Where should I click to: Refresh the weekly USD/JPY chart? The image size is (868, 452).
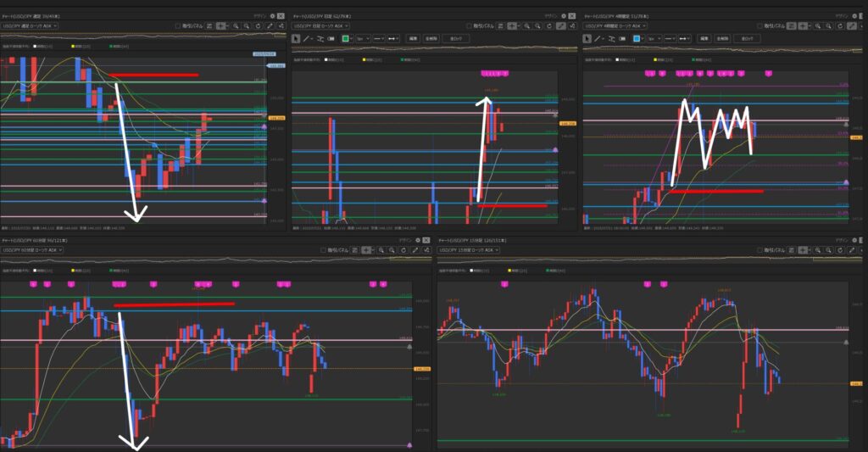(x=258, y=26)
